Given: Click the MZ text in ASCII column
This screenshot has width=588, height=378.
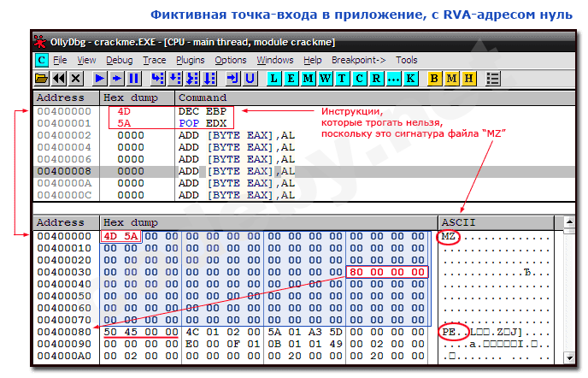Looking at the screenshot, I should pyautogui.click(x=449, y=237).
